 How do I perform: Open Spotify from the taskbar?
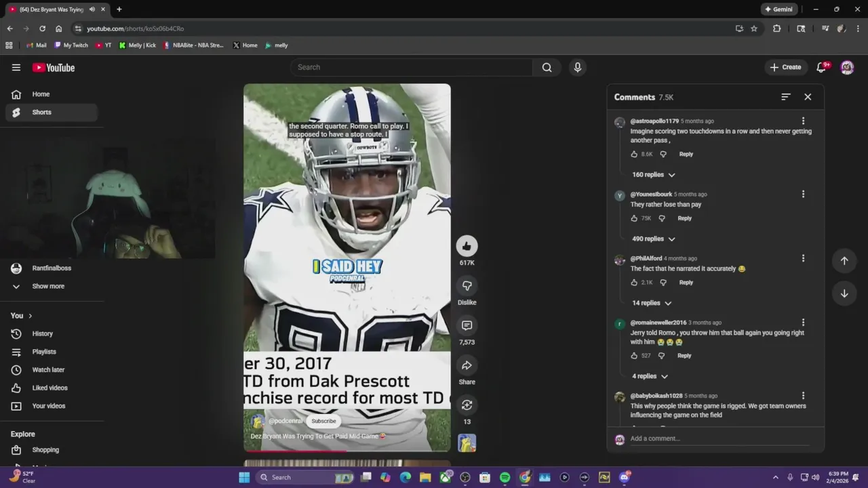(505, 477)
